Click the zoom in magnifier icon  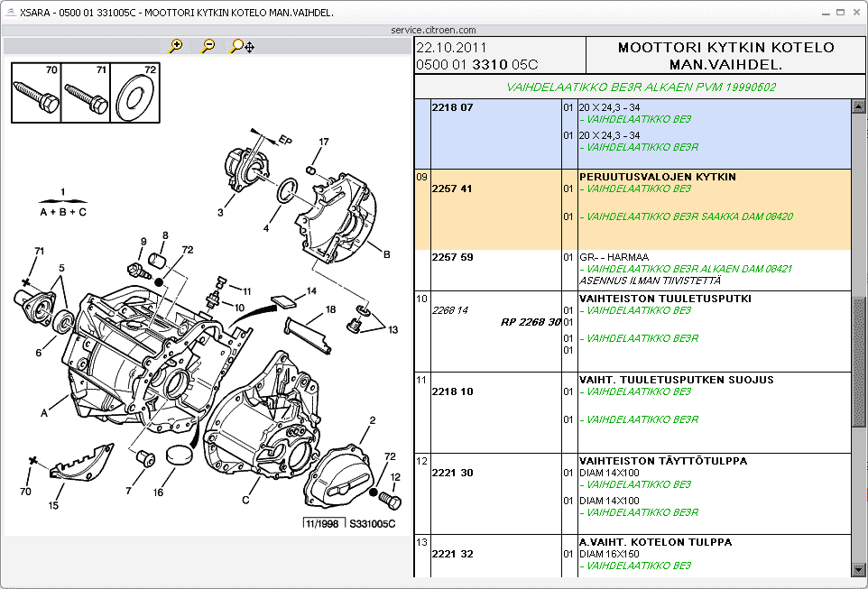(x=175, y=46)
